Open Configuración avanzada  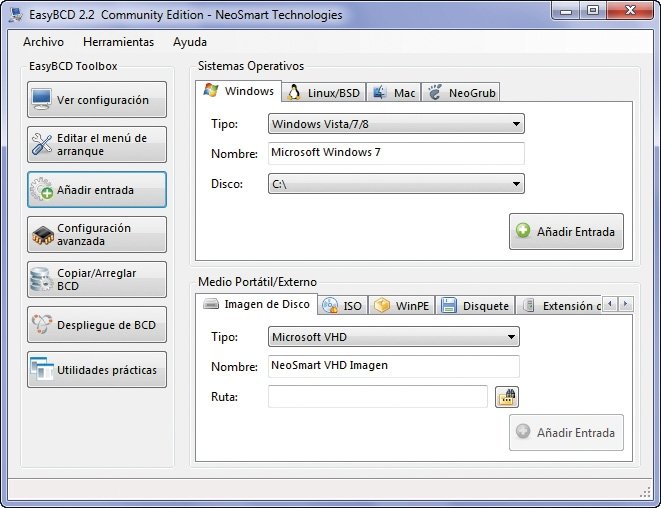click(97, 234)
